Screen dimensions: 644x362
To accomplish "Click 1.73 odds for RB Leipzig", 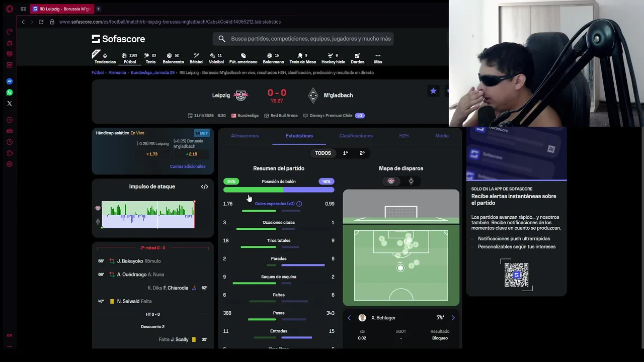I will pos(152,154).
